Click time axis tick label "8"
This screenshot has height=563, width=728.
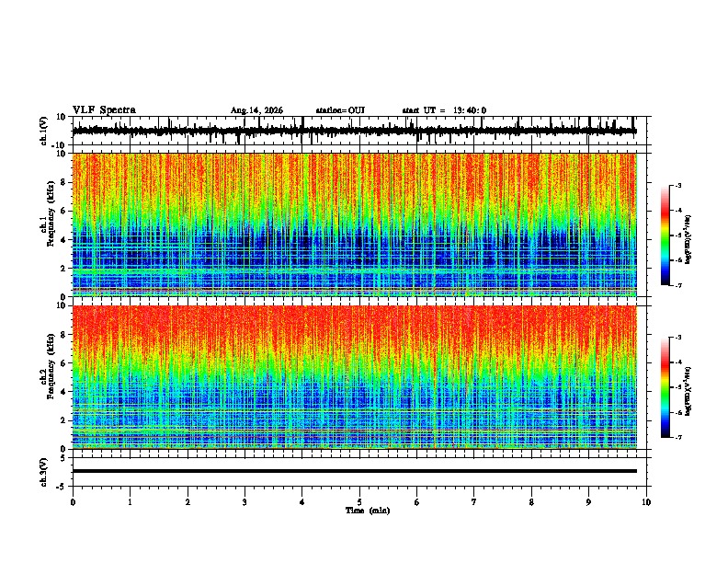[531, 502]
